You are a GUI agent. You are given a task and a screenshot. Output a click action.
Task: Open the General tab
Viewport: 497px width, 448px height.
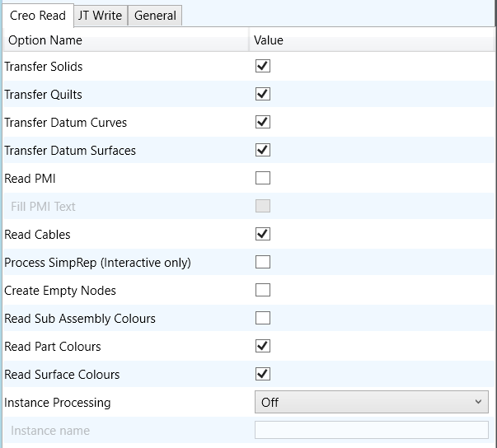pyautogui.click(x=155, y=16)
